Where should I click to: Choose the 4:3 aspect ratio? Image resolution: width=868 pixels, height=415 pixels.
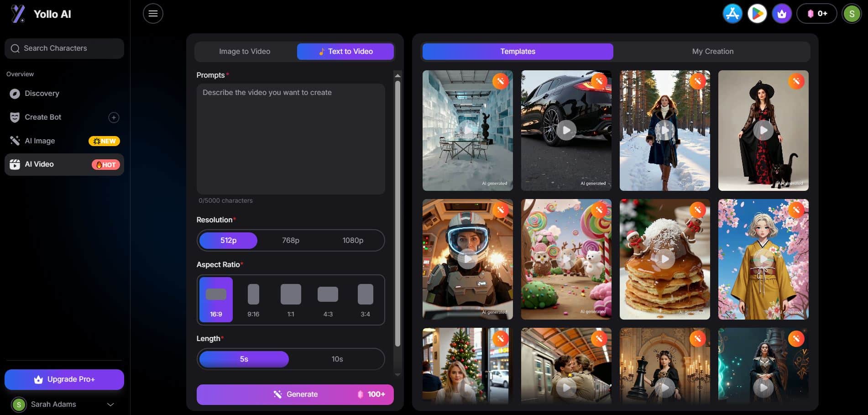click(328, 299)
